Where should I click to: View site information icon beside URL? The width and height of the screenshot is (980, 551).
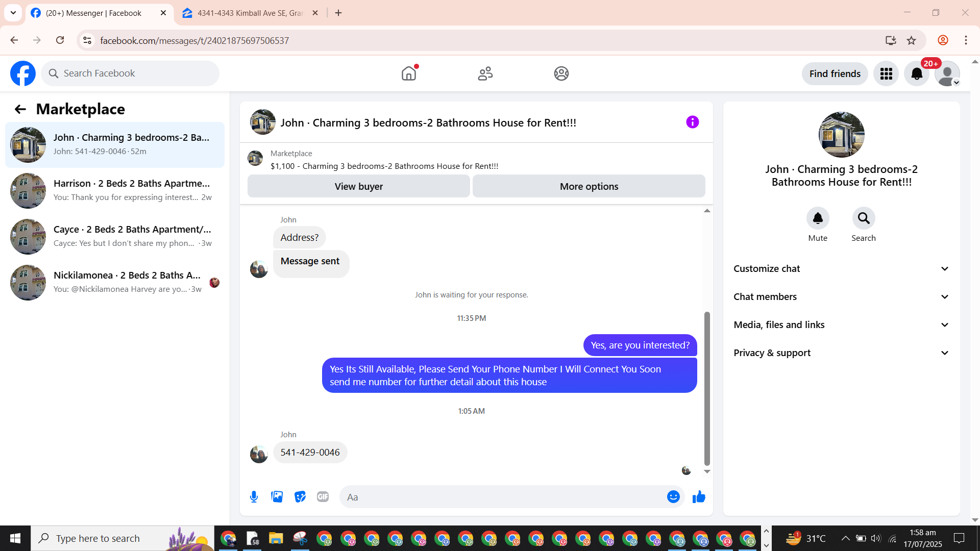pos(87,40)
